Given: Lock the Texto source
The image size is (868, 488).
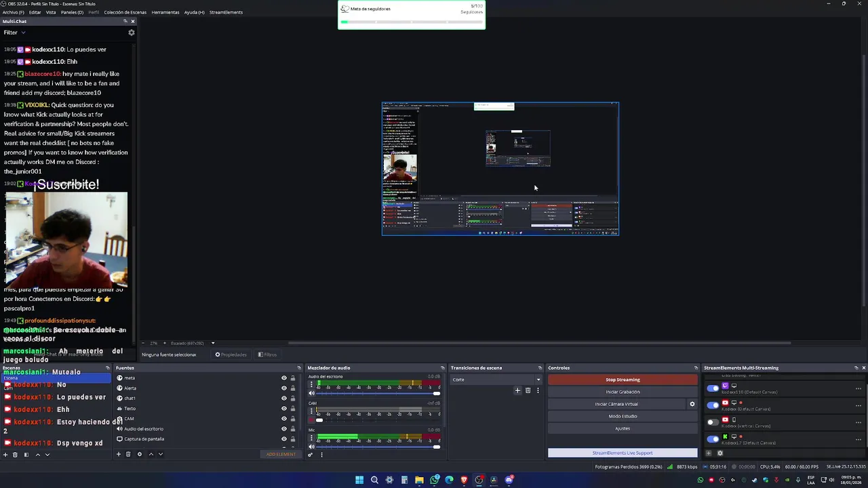Looking at the screenshot, I should (293, 409).
